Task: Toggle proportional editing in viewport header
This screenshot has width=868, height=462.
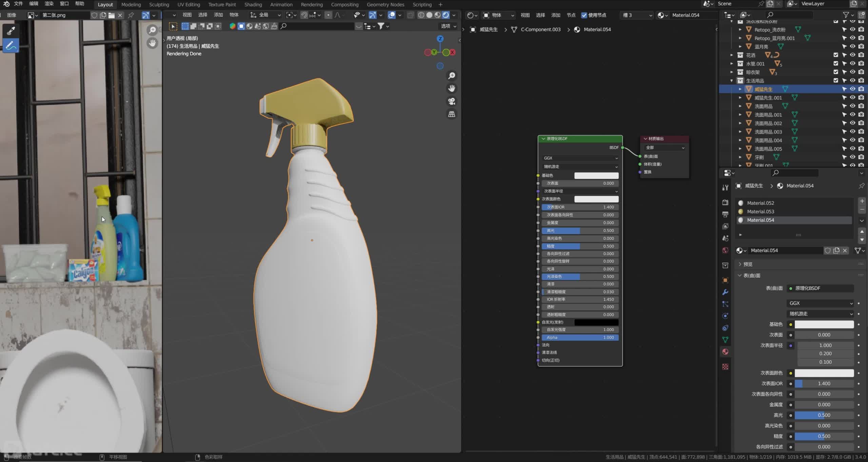Action: pyautogui.click(x=328, y=15)
